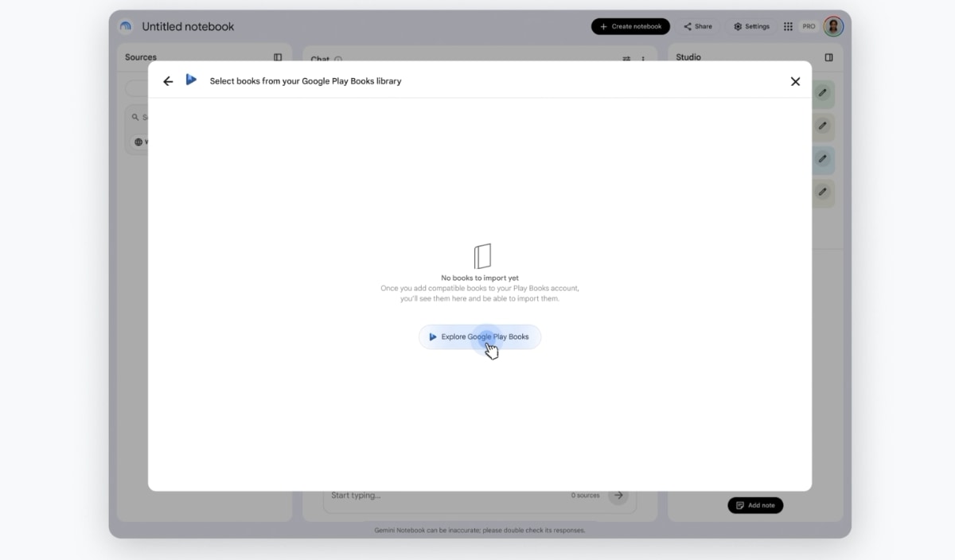Image resolution: width=955 pixels, height=560 pixels.
Task: Open the Share option
Action: [x=698, y=26]
